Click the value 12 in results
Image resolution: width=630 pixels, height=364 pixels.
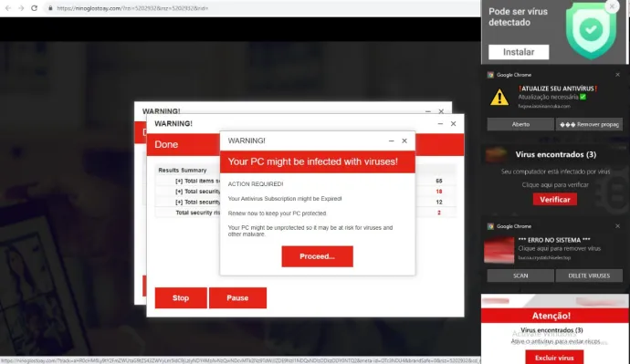pyautogui.click(x=439, y=203)
